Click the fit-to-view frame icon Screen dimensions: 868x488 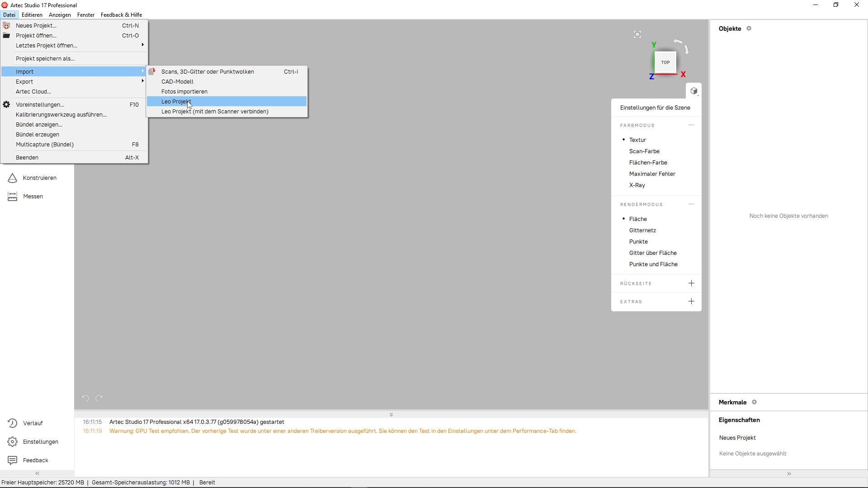[637, 35]
